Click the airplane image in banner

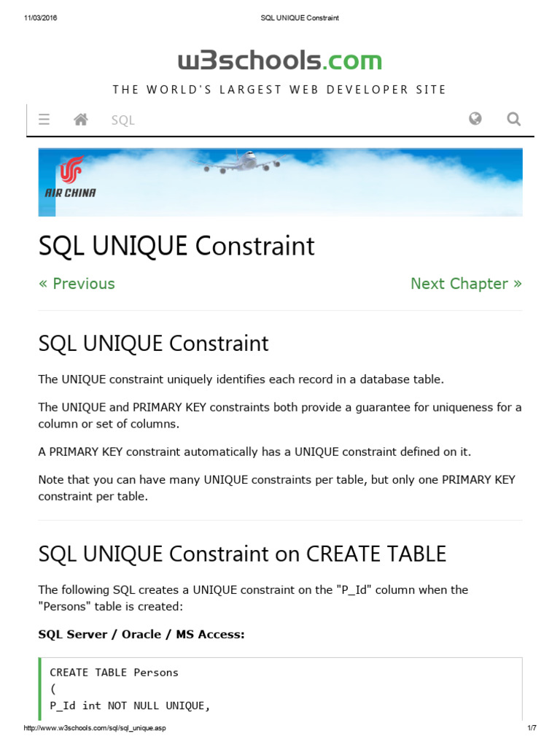pos(244,162)
